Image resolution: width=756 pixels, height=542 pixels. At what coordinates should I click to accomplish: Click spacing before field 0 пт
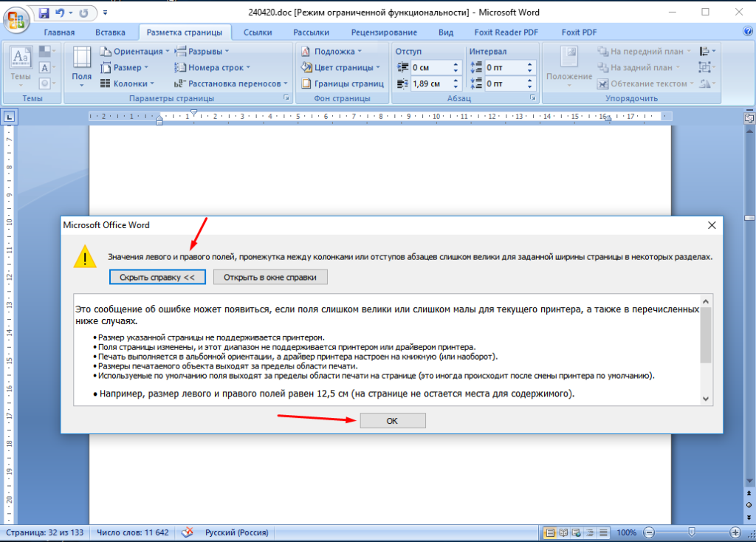point(505,67)
